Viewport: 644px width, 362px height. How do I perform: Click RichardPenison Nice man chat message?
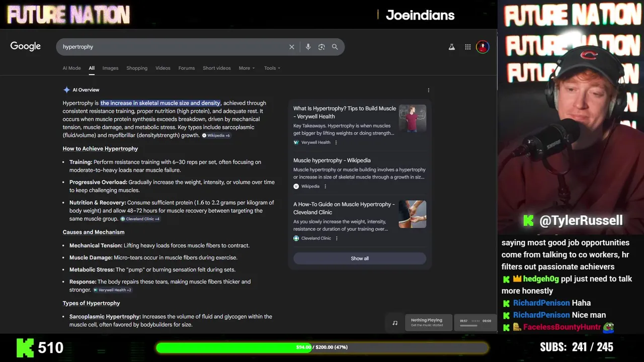point(553,315)
